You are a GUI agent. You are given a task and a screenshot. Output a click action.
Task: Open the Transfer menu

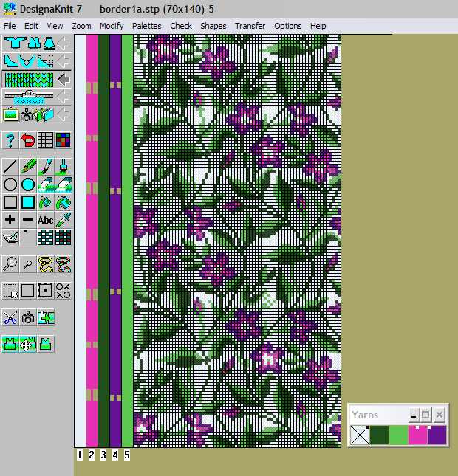[250, 26]
